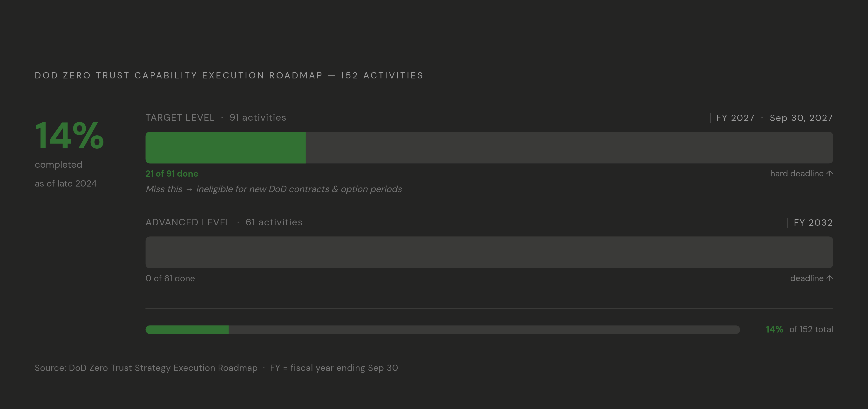Click the 'as of late 2024' caption
Viewport: 868px width, 409px height.
[x=66, y=183]
